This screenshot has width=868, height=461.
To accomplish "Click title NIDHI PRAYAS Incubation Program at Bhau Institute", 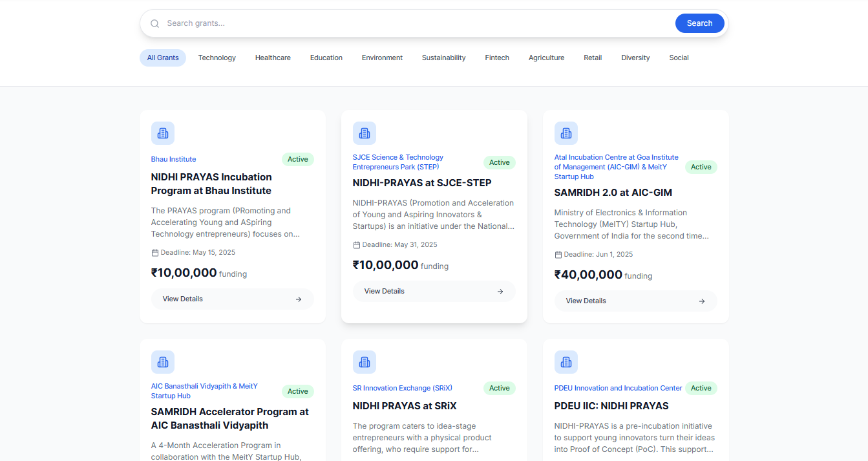I will 211,184.
